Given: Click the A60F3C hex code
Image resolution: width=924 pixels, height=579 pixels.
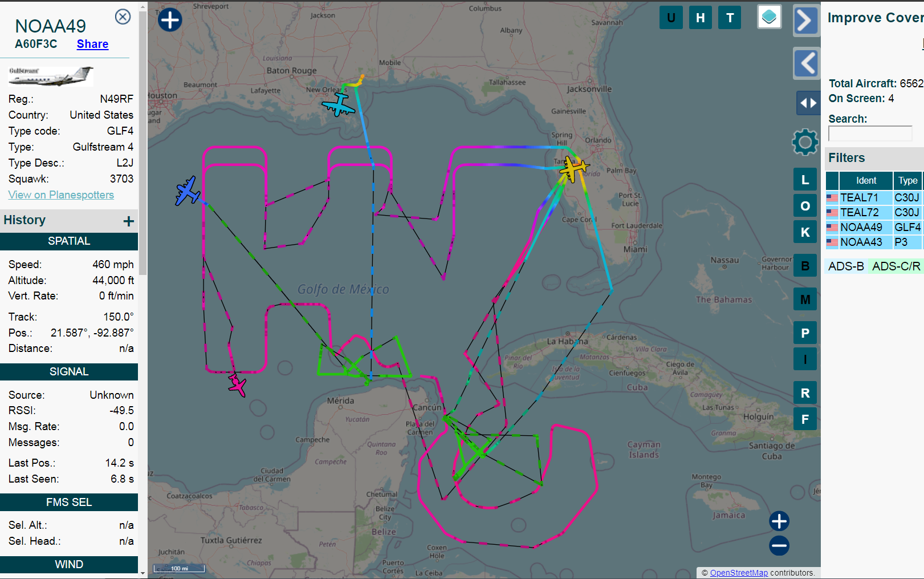Looking at the screenshot, I should (36, 44).
